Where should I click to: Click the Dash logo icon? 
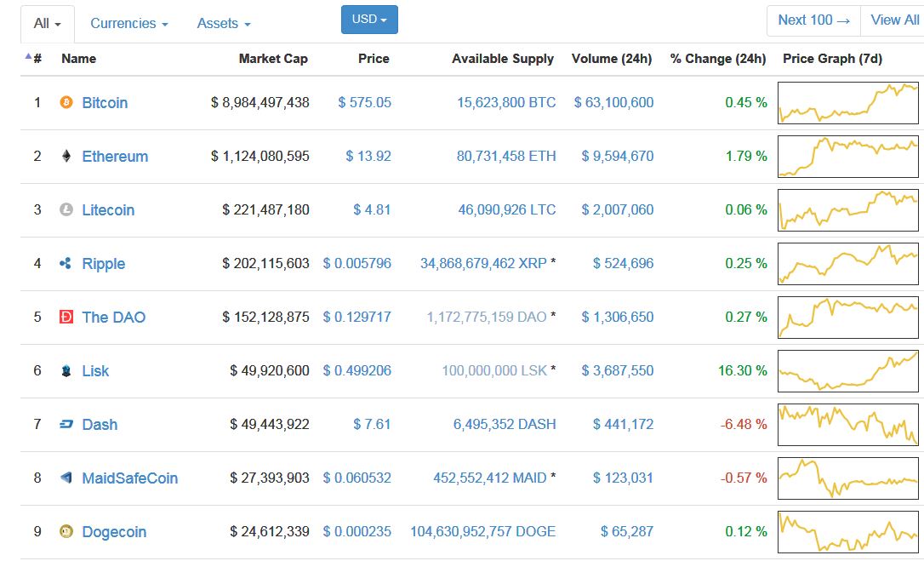coord(66,424)
